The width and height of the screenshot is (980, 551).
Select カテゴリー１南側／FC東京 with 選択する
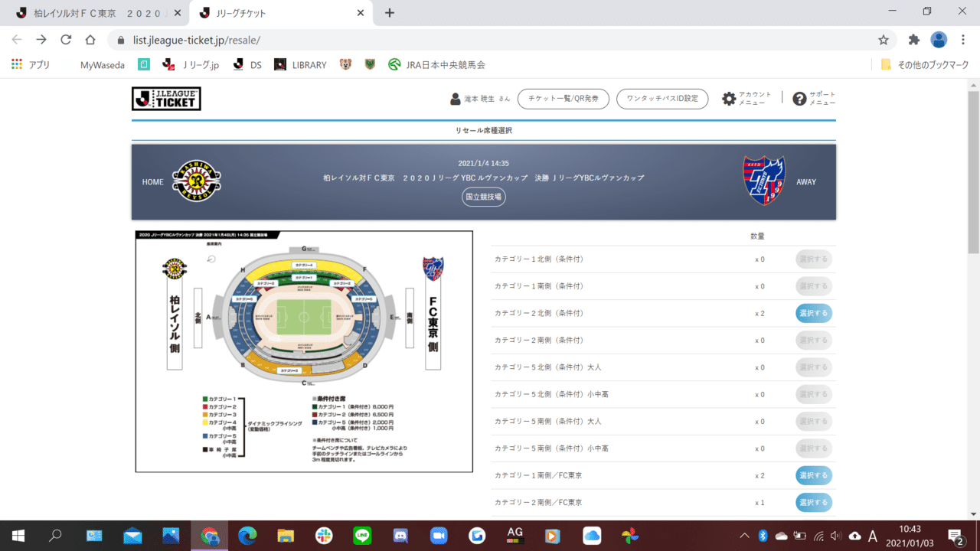(813, 475)
